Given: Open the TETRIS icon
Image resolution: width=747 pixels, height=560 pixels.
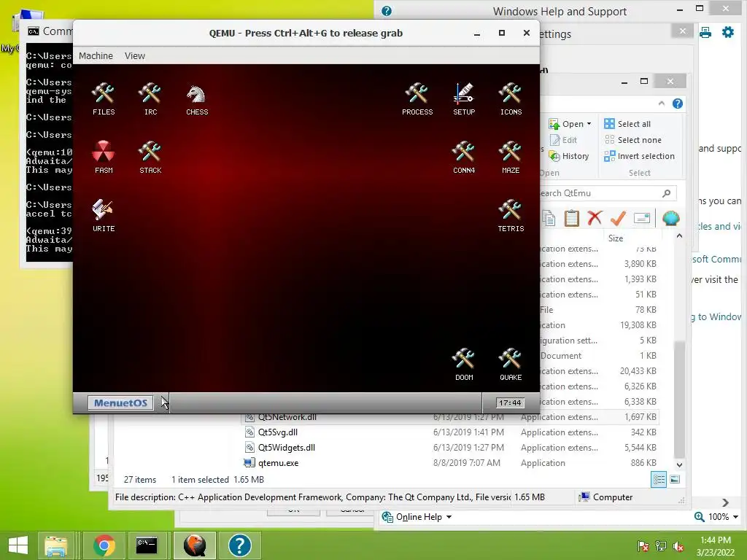Looking at the screenshot, I should click(511, 216).
